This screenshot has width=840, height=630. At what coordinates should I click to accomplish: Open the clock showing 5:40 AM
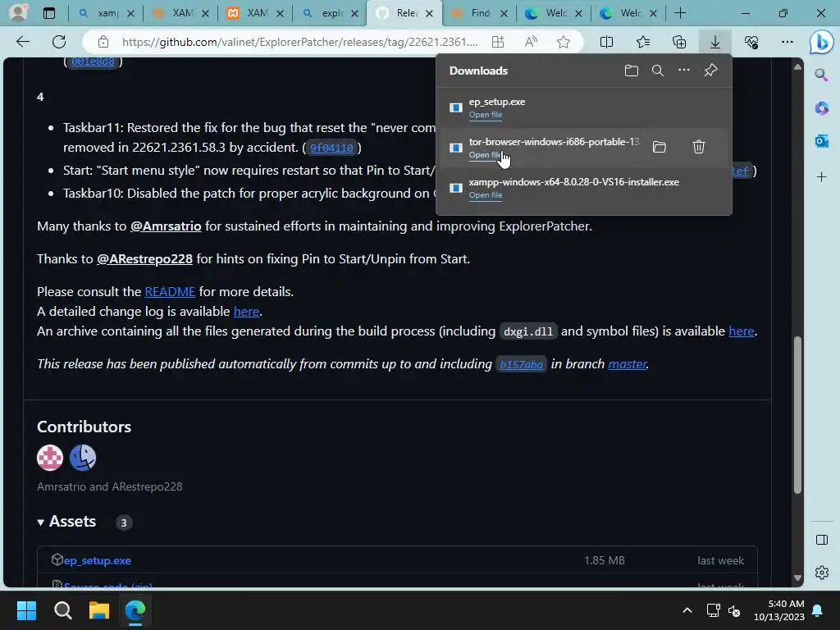pyautogui.click(x=779, y=610)
